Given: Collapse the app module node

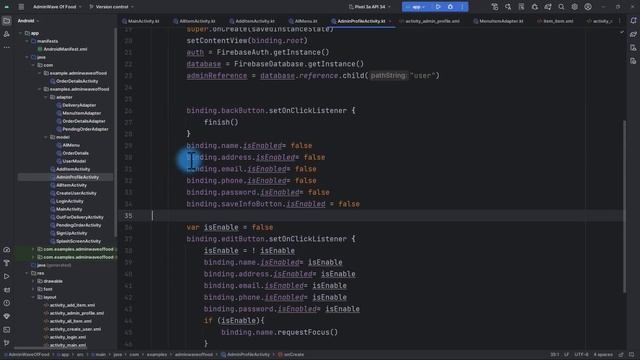Looking at the screenshot, I should 21,33.
